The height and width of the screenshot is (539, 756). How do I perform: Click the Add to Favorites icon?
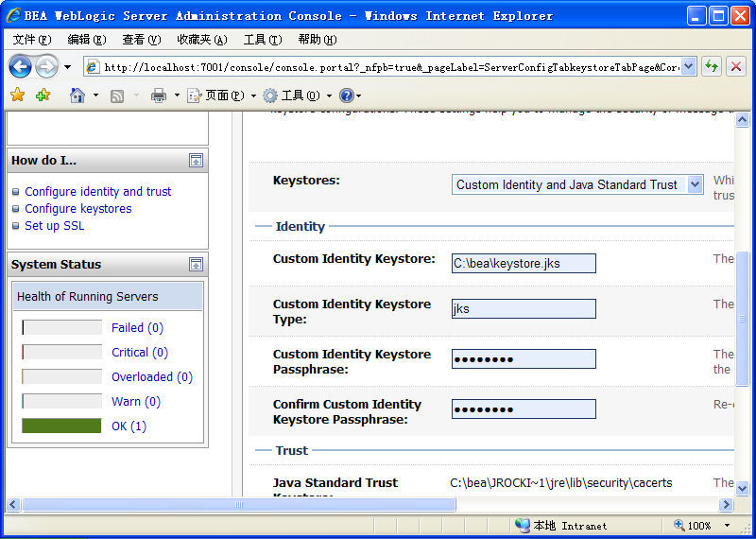click(x=43, y=96)
